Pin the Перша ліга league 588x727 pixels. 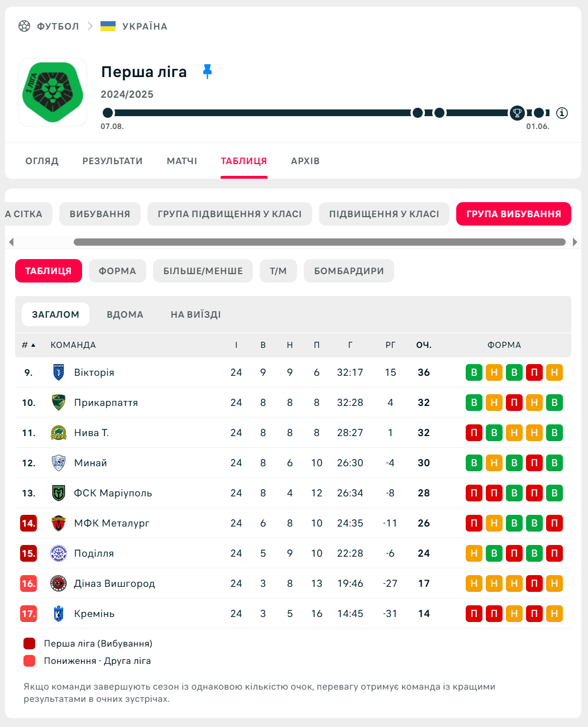tap(207, 71)
